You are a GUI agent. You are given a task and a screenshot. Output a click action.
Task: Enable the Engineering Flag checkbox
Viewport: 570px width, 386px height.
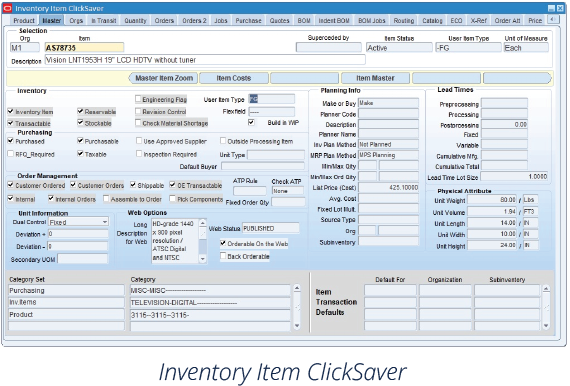[138, 99]
